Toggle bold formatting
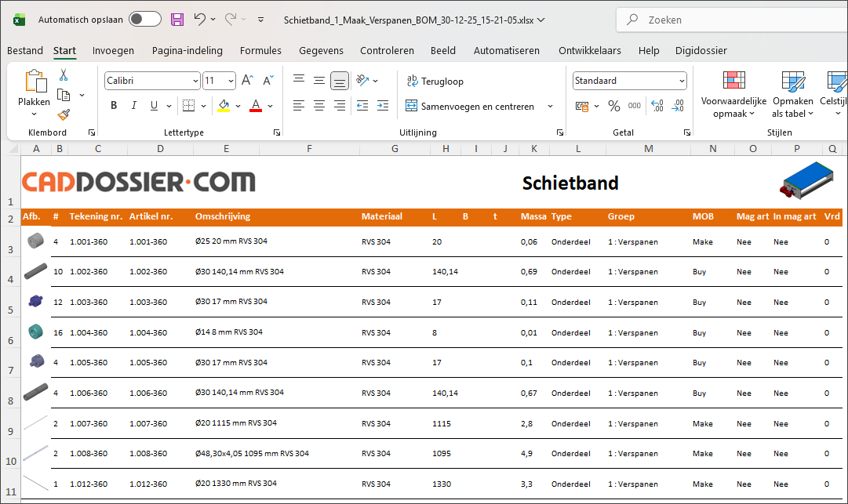Image resolution: width=848 pixels, height=504 pixels. (114, 106)
